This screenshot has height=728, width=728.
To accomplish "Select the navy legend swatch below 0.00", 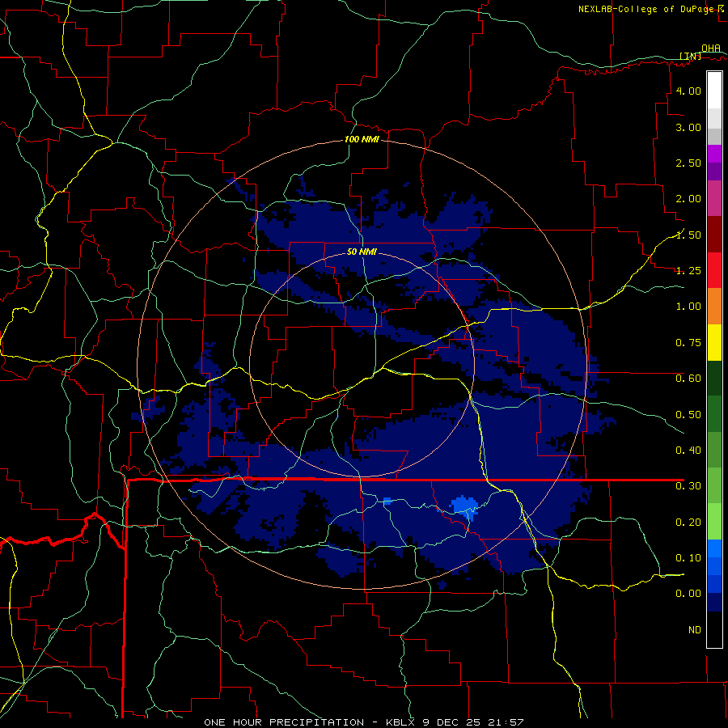I will point(714,602).
